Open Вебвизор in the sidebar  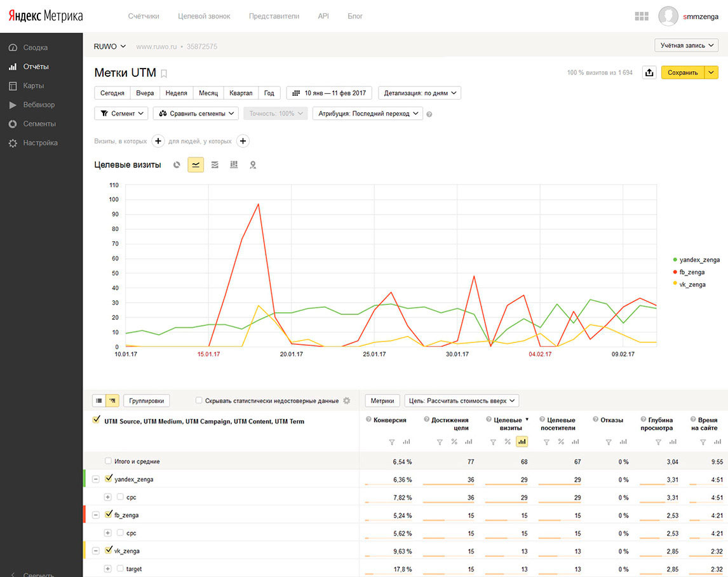[39, 105]
